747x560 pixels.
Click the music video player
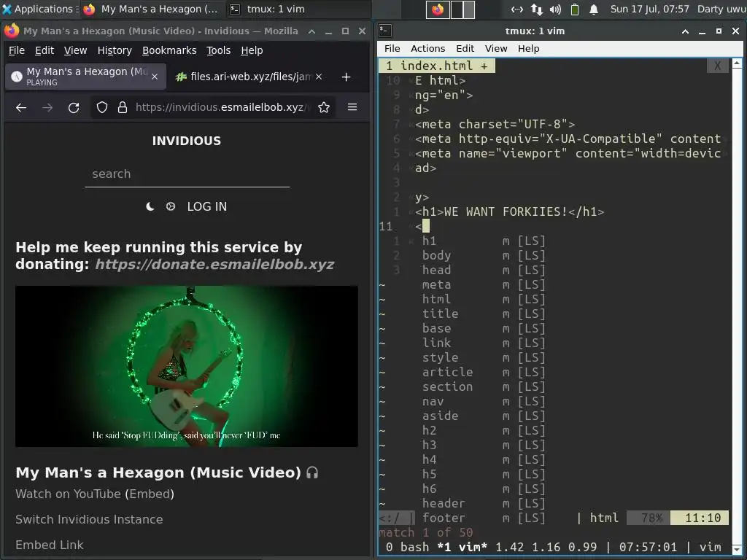point(186,366)
